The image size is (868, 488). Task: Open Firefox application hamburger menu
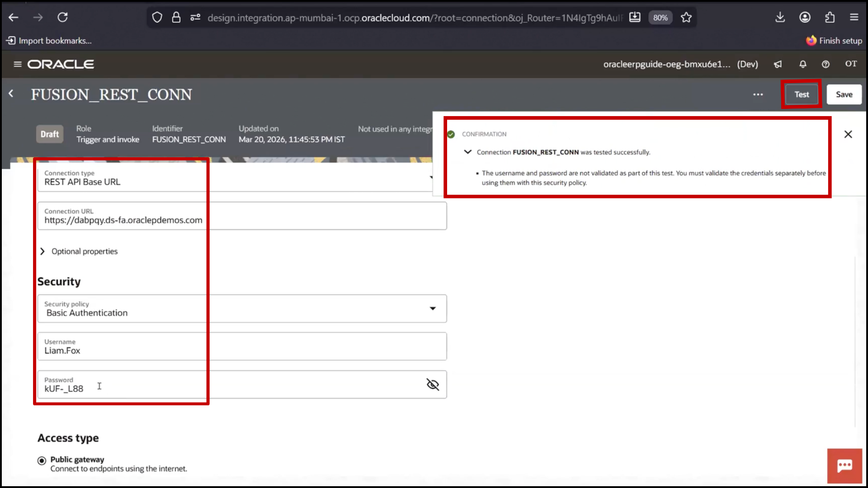(x=854, y=18)
